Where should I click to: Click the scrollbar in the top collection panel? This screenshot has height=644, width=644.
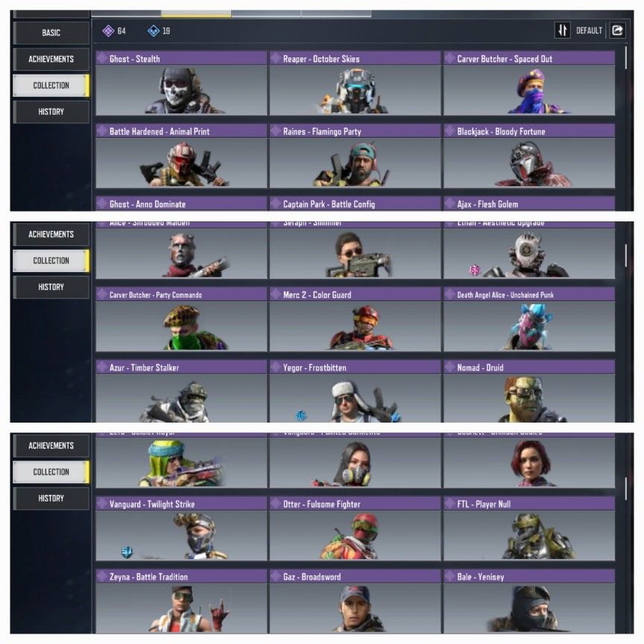click(x=625, y=57)
